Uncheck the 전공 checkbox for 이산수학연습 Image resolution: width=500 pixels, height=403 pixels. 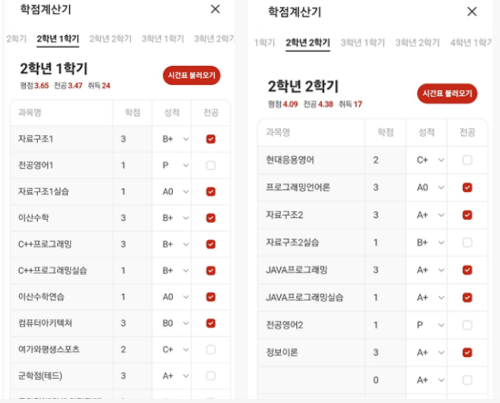pos(211,297)
